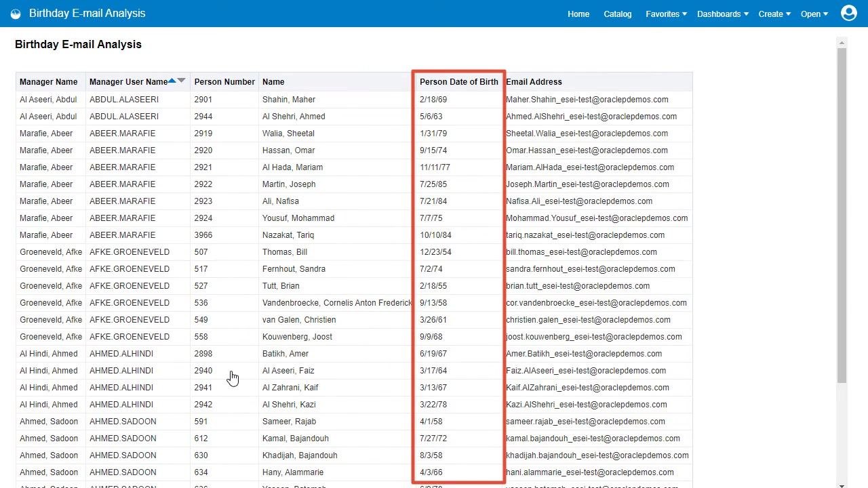Sort Manager User Name descending arrow
Image resolution: width=868 pixels, height=488 pixels.
coord(181,81)
